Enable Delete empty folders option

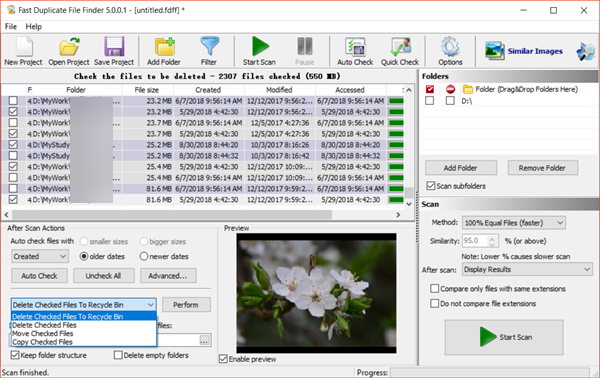click(x=118, y=355)
